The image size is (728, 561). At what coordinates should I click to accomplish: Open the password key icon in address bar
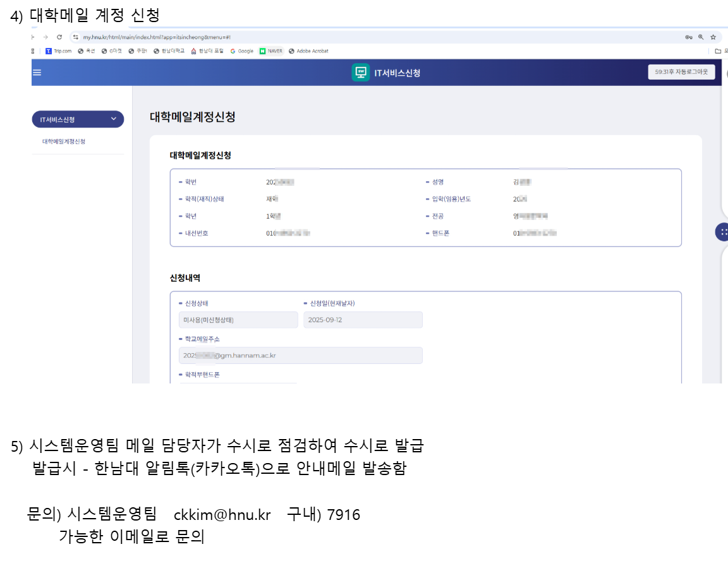[x=688, y=37]
